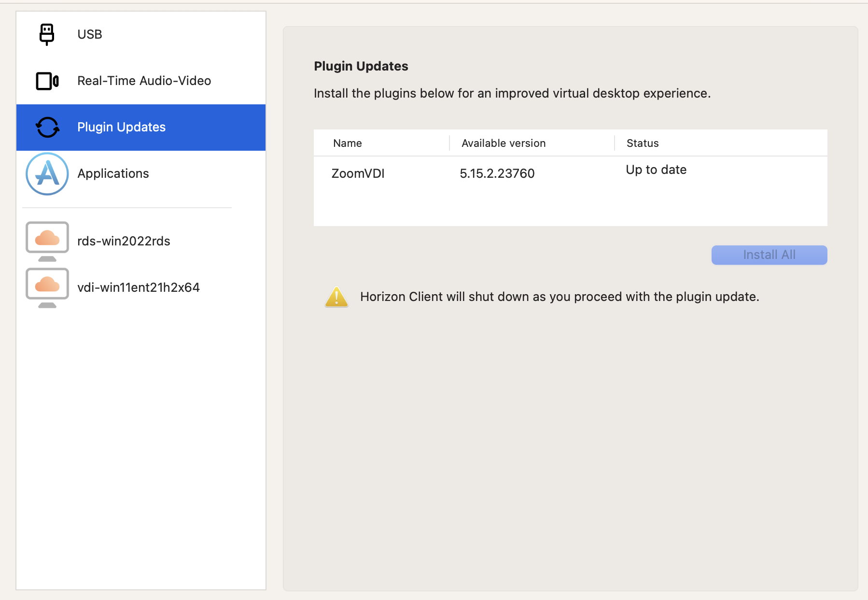
Task: Open the Applications settings pane
Action: pos(112,173)
